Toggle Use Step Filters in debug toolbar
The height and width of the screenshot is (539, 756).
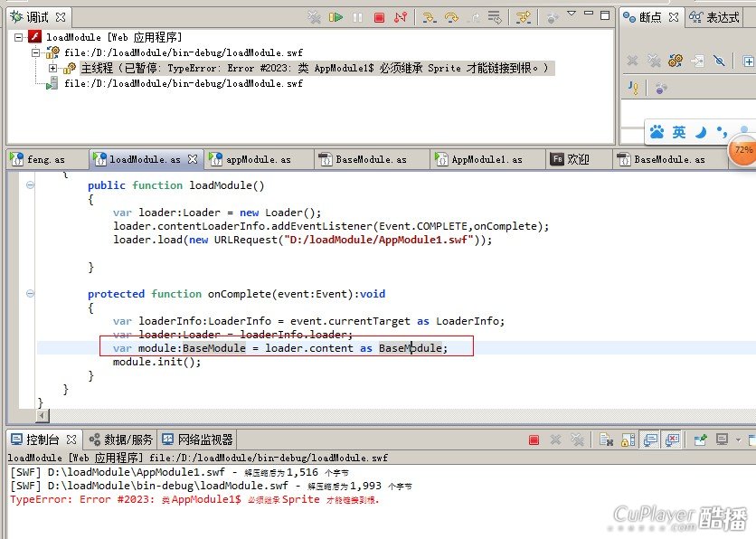pos(523,17)
